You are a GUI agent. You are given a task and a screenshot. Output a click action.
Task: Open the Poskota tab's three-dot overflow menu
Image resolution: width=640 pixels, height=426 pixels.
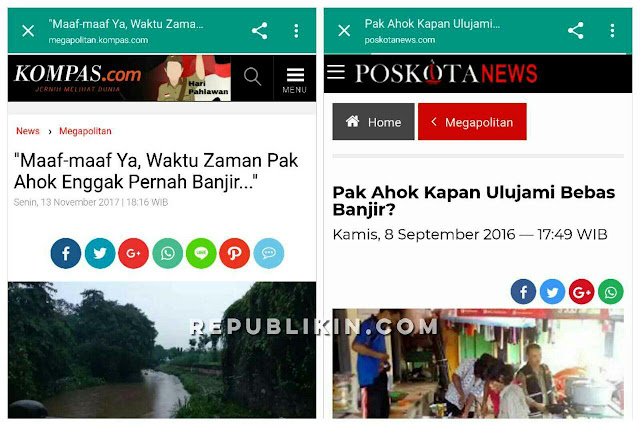coord(612,31)
